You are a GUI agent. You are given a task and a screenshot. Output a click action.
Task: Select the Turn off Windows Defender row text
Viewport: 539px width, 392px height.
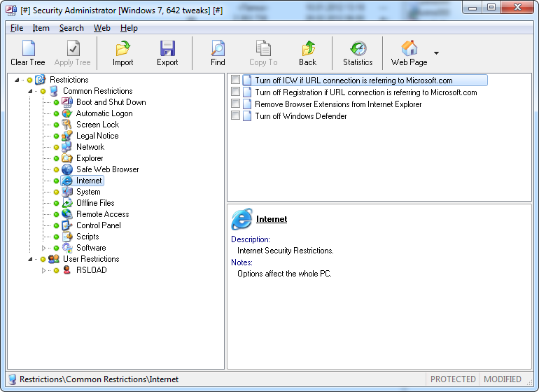coord(301,116)
